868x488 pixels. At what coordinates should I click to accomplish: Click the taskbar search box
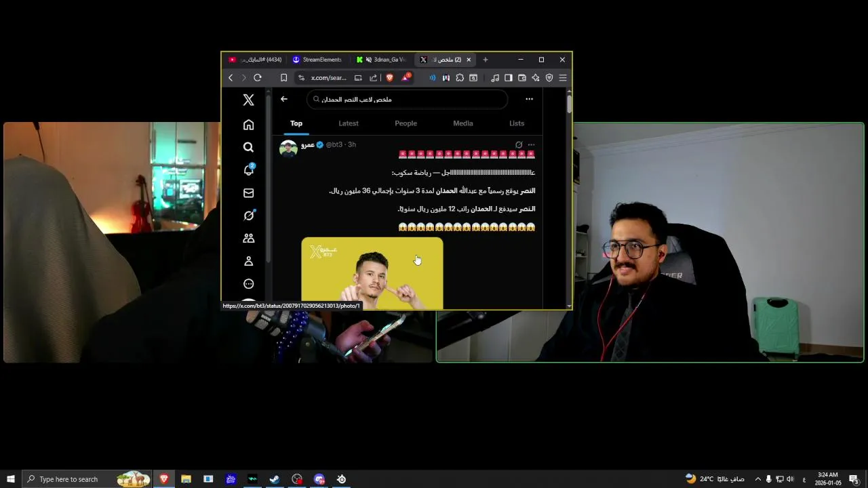pyautogui.click(x=87, y=479)
